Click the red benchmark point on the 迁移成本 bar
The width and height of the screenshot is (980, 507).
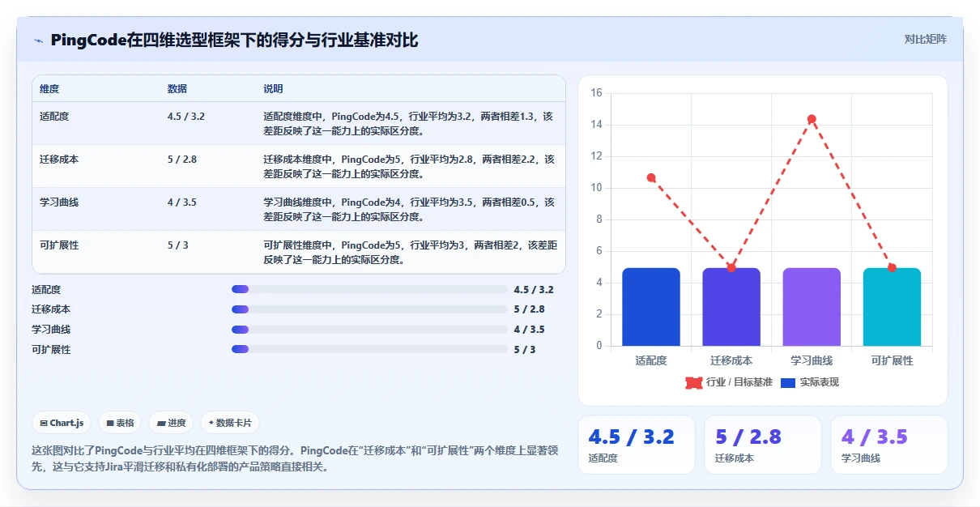coord(731,267)
